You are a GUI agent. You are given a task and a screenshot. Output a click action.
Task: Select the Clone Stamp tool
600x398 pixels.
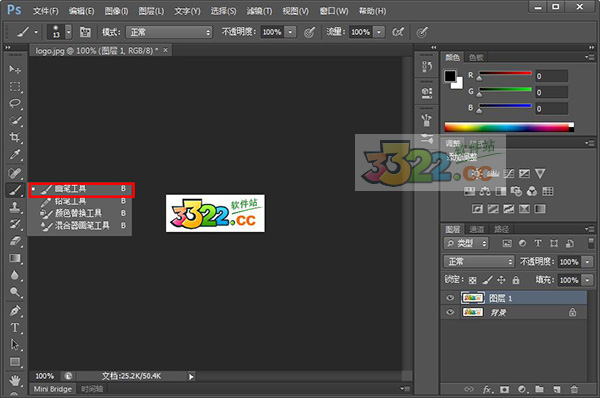coord(15,207)
